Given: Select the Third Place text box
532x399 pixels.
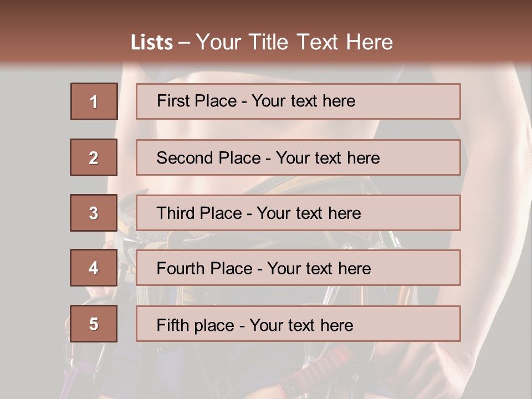Looking at the screenshot, I should (298, 213).
